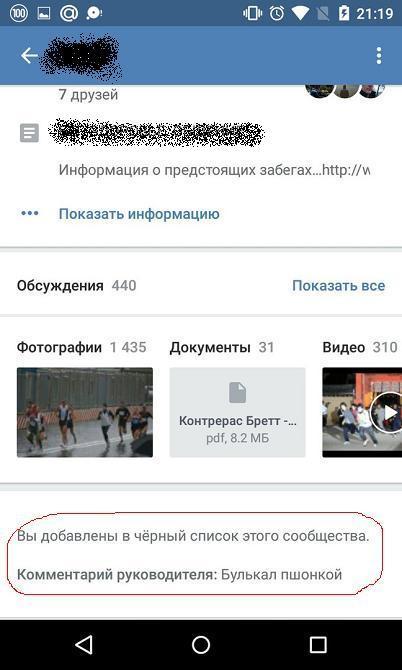Expand Показать информацию link

coord(139,214)
